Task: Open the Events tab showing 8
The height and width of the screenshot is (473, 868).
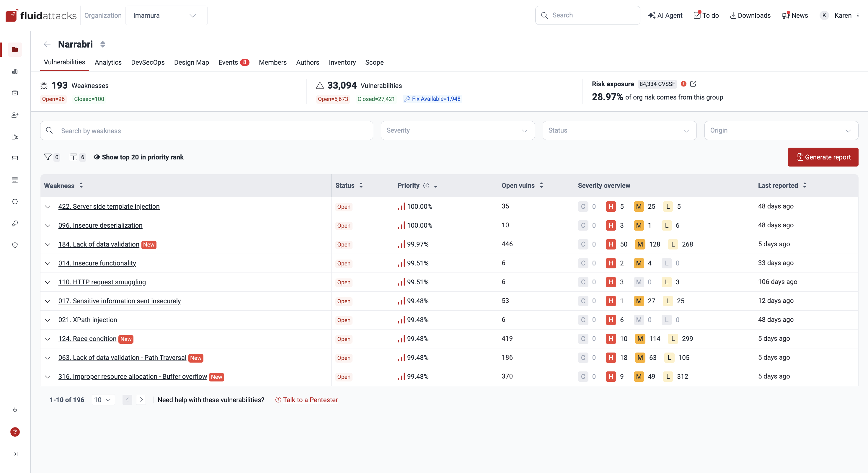Action: [234, 62]
